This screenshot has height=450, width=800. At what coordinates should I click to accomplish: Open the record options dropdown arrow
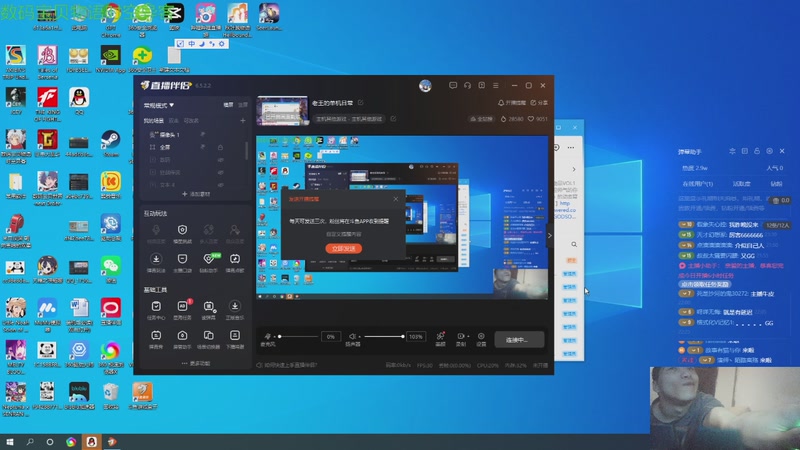[x=468, y=337]
